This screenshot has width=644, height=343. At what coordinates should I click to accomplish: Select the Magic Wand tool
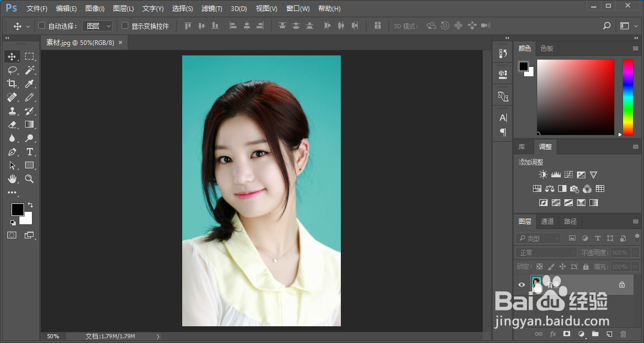point(30,70)
